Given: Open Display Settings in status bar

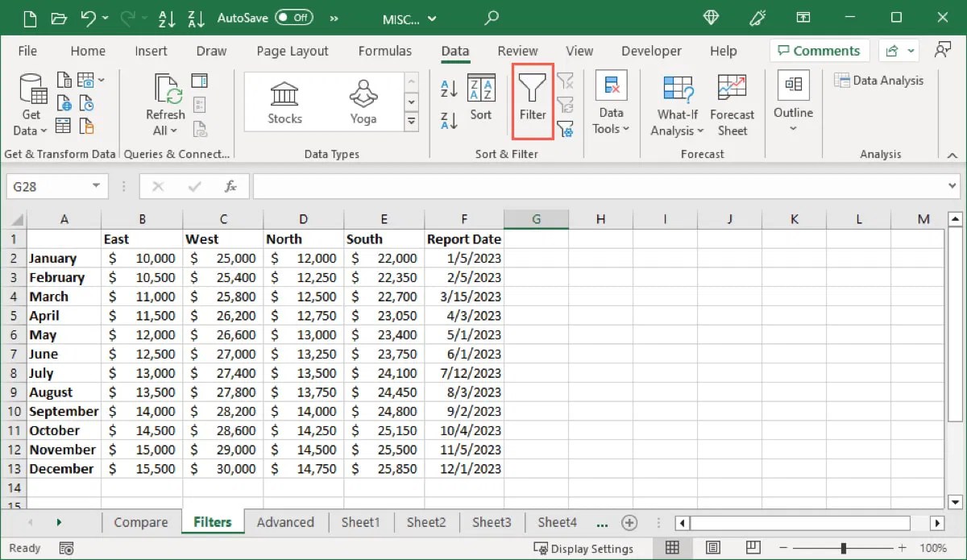Looking at the screenshot, I should tap(582, 549).
